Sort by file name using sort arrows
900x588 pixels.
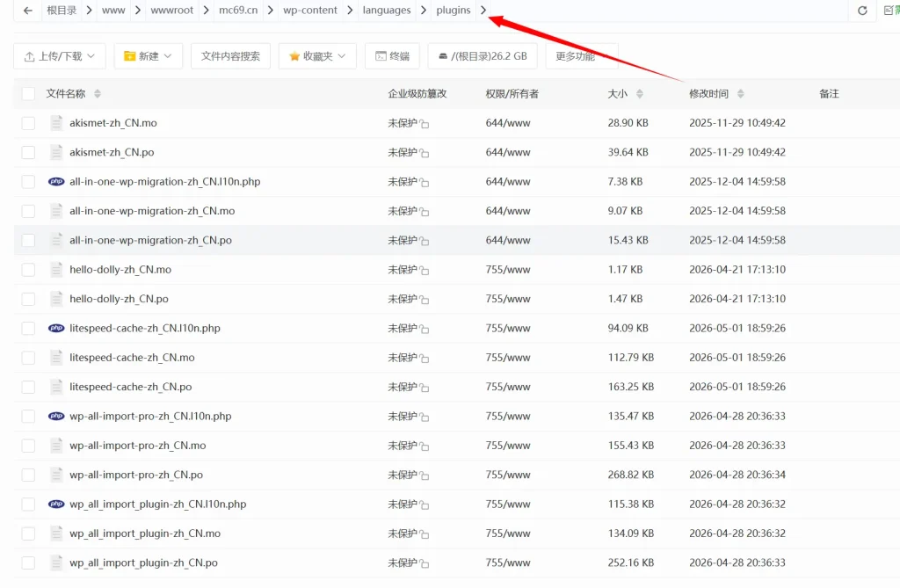tap(97, 93)
